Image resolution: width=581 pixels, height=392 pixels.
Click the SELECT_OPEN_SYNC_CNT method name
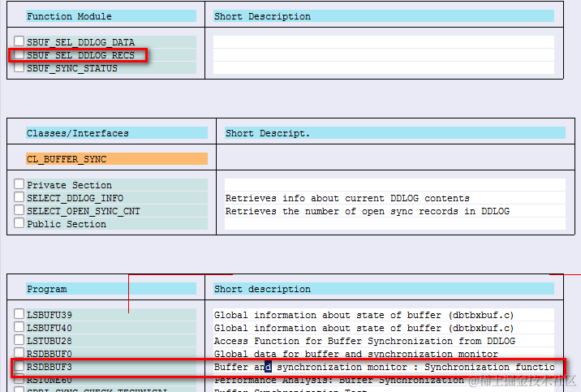[x=84, y=211]
